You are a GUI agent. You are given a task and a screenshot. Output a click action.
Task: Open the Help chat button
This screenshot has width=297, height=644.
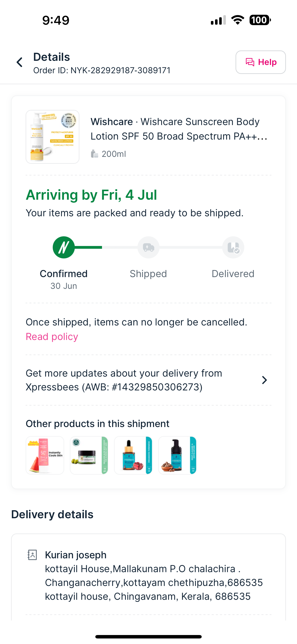(x=260, y=62)
